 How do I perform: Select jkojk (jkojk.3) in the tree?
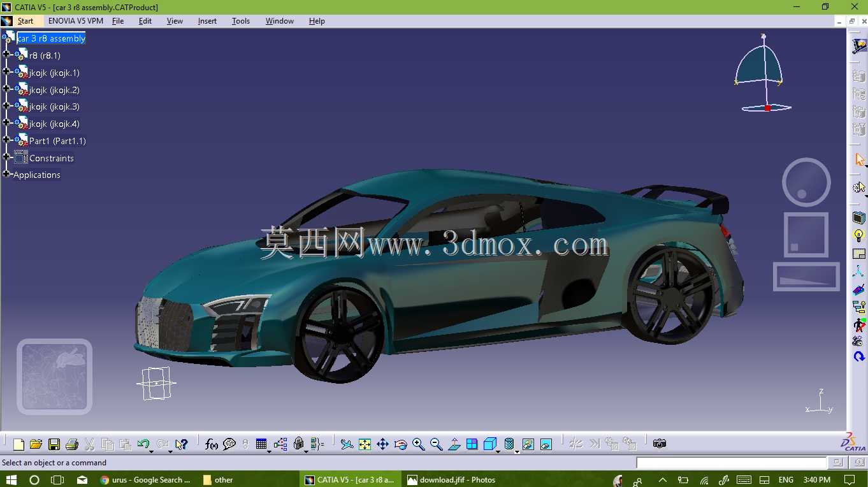coord(54,107)
